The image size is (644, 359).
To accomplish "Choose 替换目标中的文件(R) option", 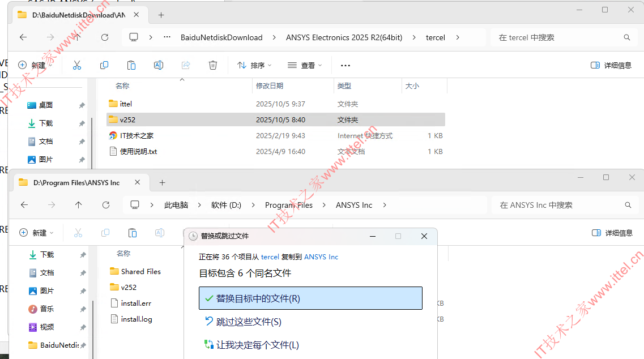I will click(x=310, y=298).
